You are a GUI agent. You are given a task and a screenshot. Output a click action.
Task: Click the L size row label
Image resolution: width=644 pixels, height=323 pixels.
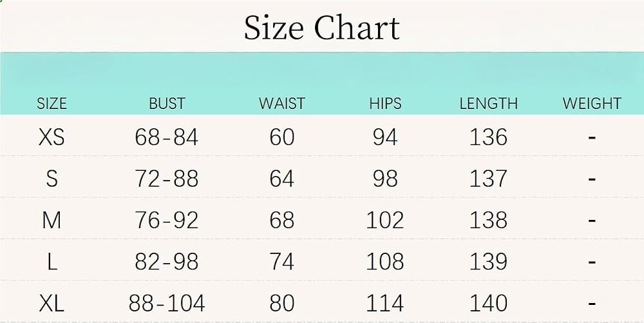coord(52,262)
